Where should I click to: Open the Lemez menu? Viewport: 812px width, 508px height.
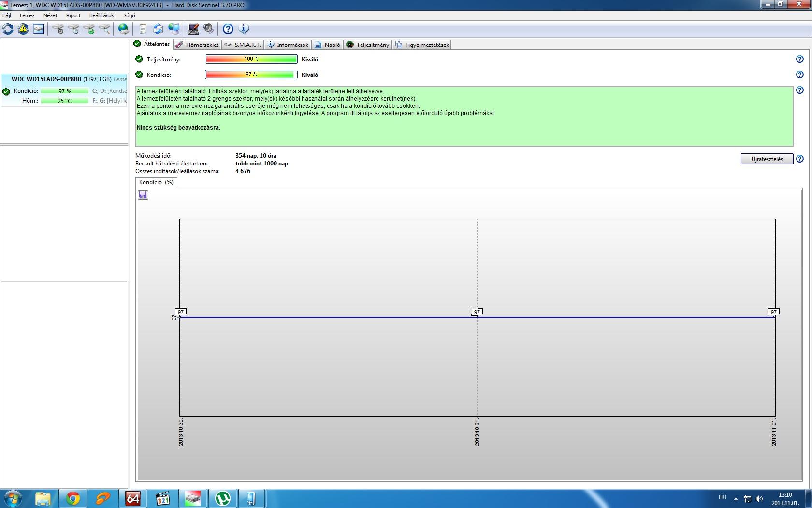click(x=27, y=15)
